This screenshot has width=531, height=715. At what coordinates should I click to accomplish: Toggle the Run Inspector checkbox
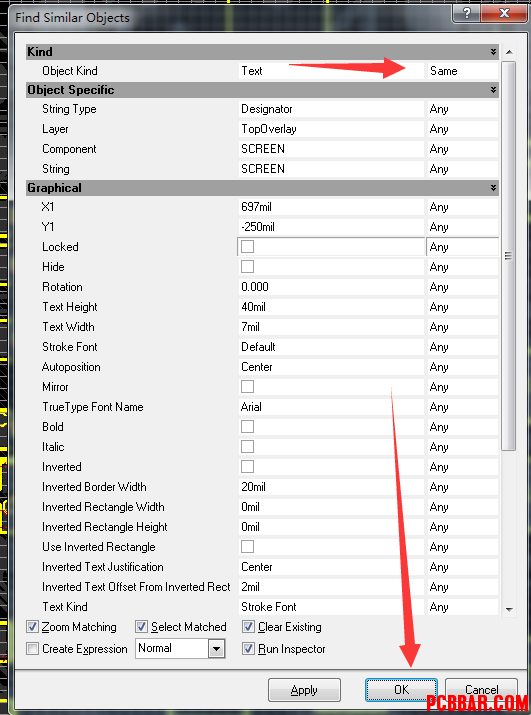click(248, 648)
